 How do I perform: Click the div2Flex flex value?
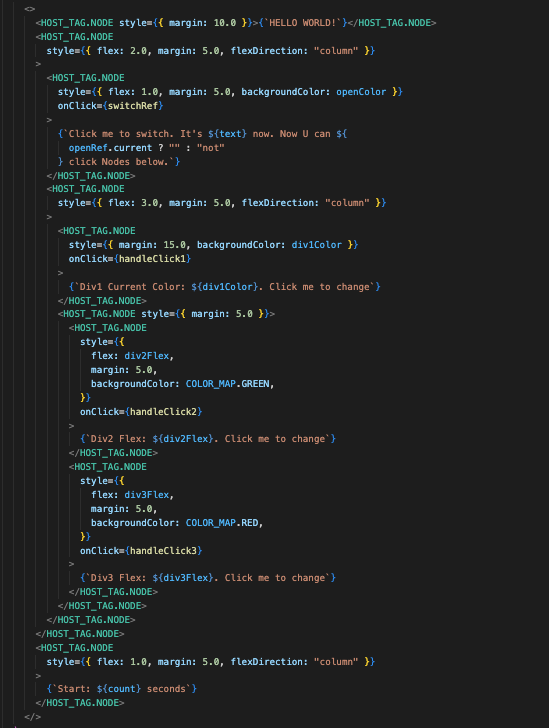coord(146,356)
